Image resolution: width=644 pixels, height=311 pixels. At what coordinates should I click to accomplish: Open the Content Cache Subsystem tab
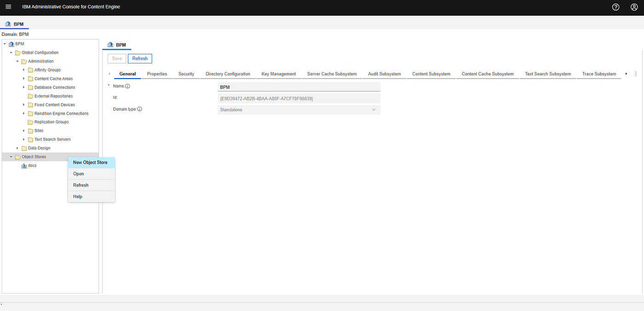[488, 74]
